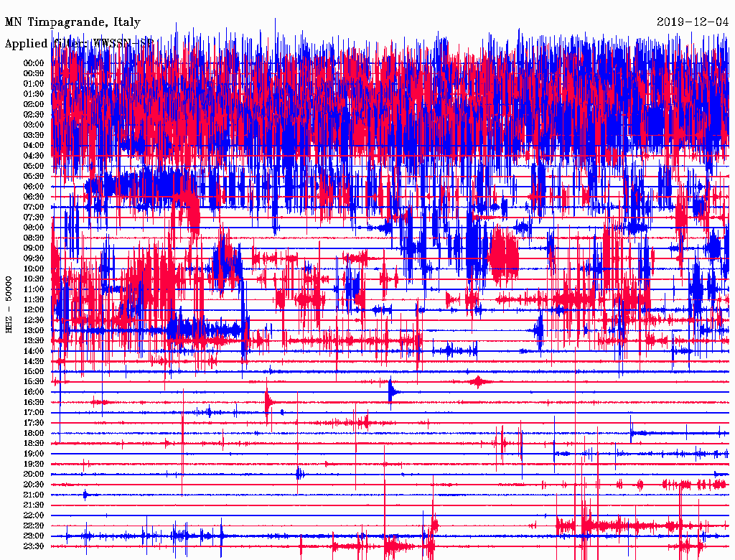Click the date label 2019-12-04

693,22
